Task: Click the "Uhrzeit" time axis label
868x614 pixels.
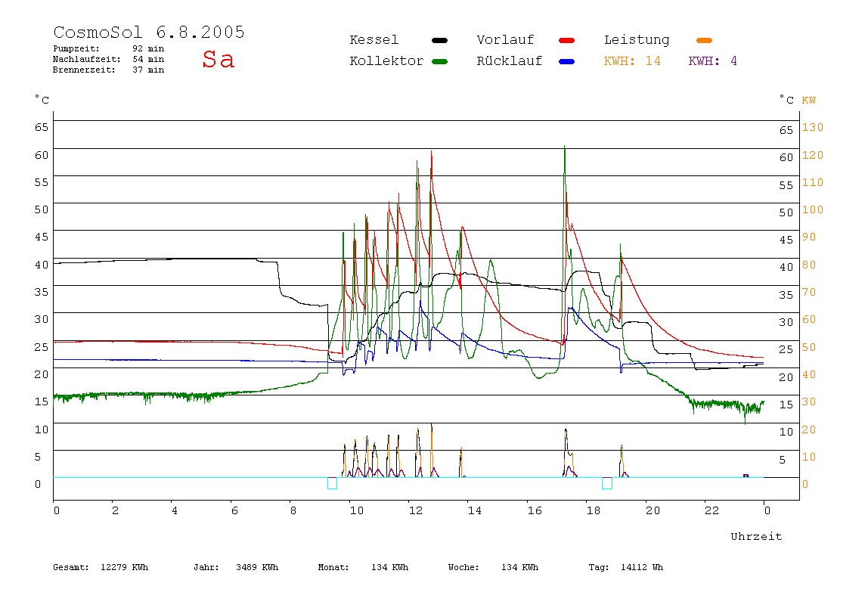Action: (756, 536)
